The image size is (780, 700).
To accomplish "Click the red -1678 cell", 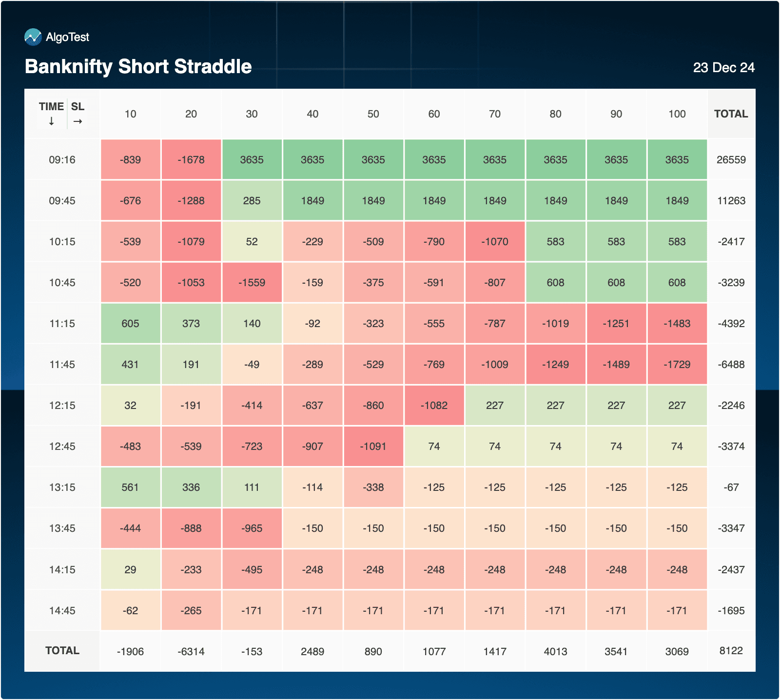I will (191, 160).
